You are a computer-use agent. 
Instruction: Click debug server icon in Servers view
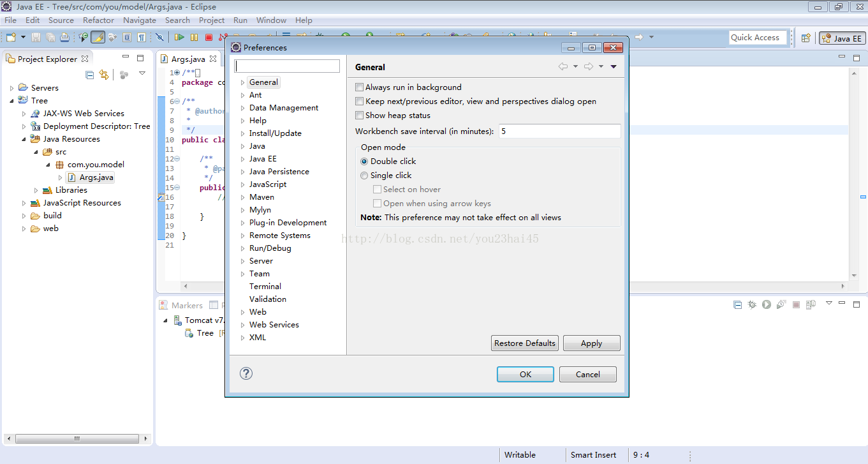[752, 304]
